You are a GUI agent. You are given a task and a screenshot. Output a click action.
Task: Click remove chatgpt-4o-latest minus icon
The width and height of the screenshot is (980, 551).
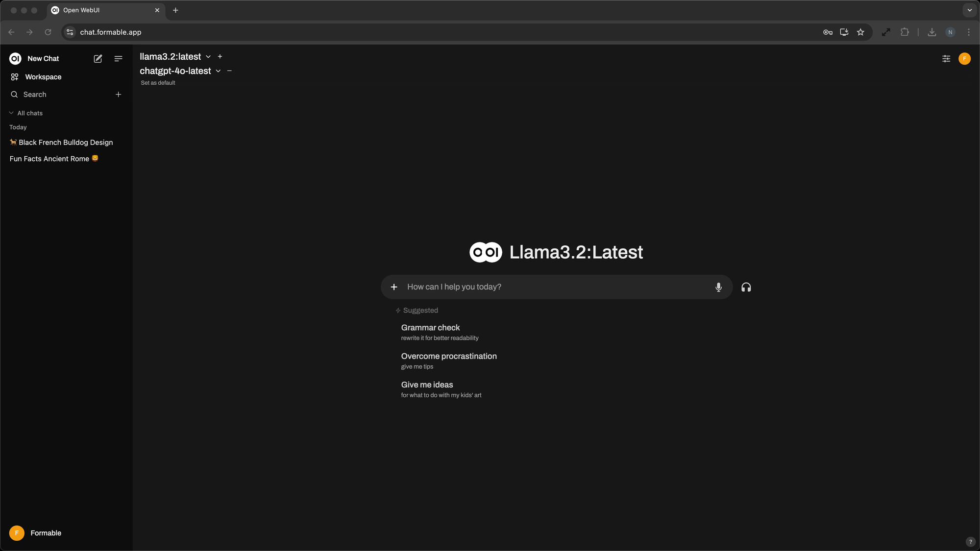[229, 71]
